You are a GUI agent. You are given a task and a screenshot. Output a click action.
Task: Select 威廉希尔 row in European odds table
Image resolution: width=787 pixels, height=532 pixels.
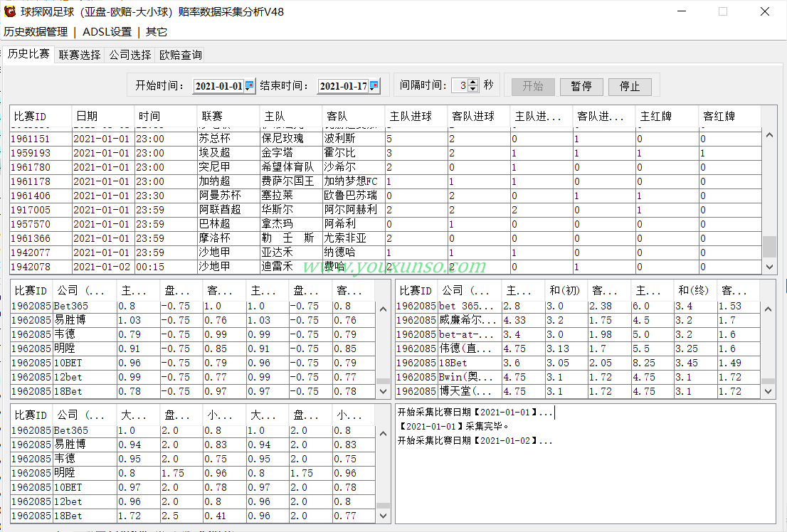(578, 320)
